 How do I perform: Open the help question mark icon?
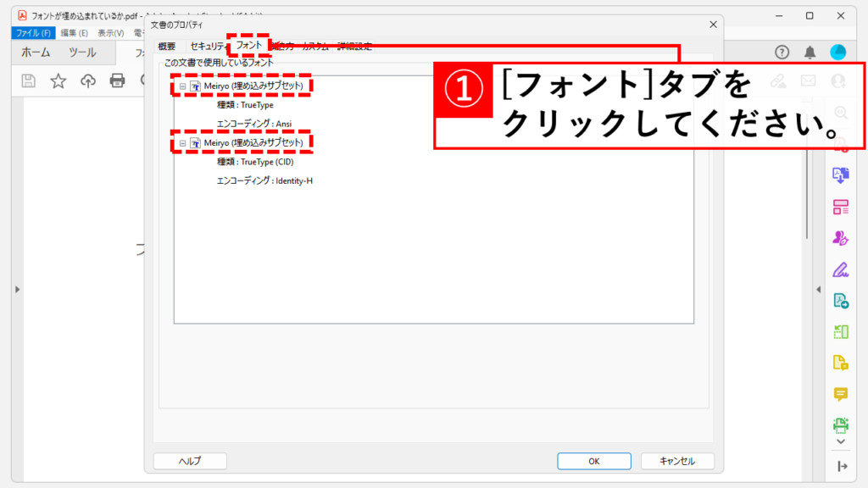click(782, 52)
